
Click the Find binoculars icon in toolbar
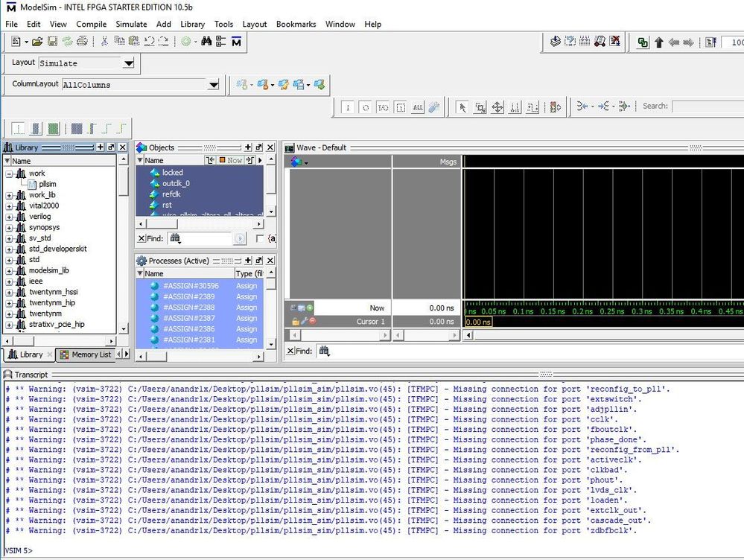click(206, 42)
